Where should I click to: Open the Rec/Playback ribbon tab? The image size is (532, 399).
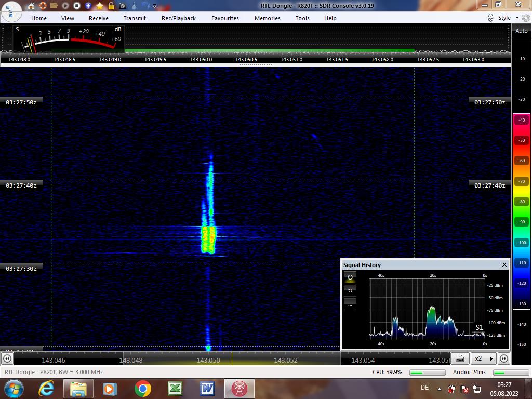tap(179, 18)
